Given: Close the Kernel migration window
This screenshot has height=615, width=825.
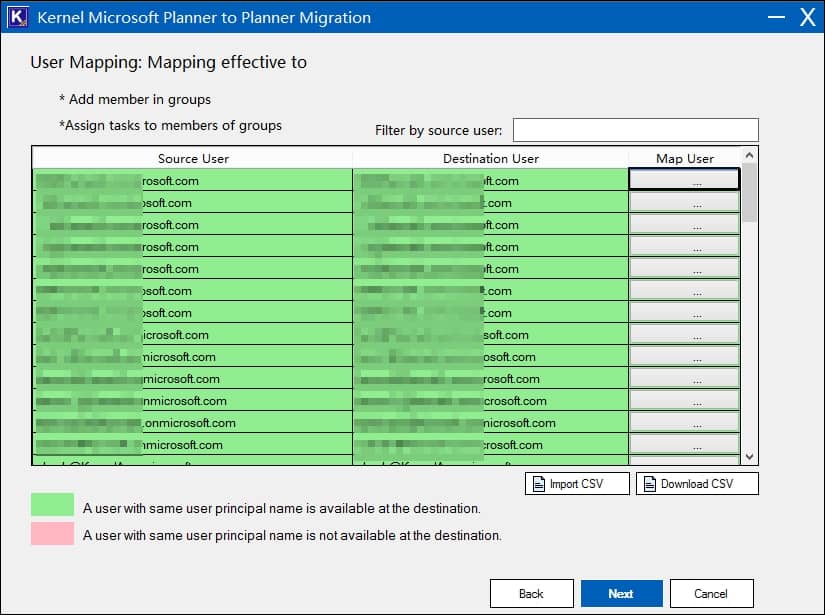Looking at the screenshot, I should tap(808, 17).
